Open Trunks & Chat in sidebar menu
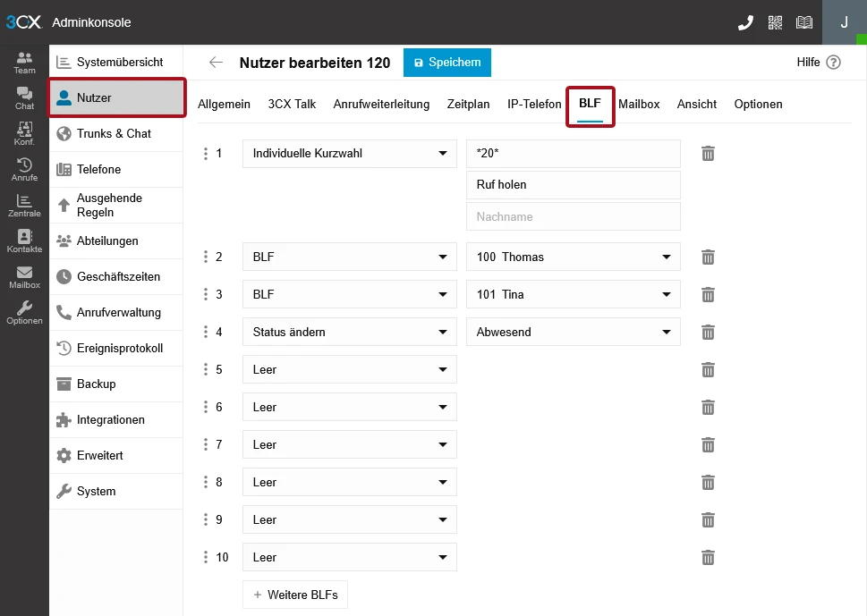Viewport: 867px width, 616px height. coord(115,134)
